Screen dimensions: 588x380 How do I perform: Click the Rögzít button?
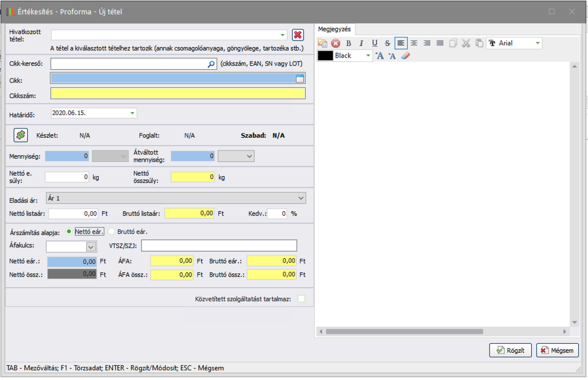511,351
